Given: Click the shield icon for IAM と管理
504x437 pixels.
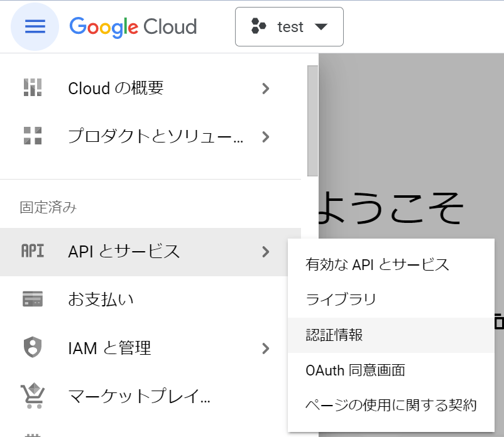Looking at the screenshot, I should click(33, 347).
